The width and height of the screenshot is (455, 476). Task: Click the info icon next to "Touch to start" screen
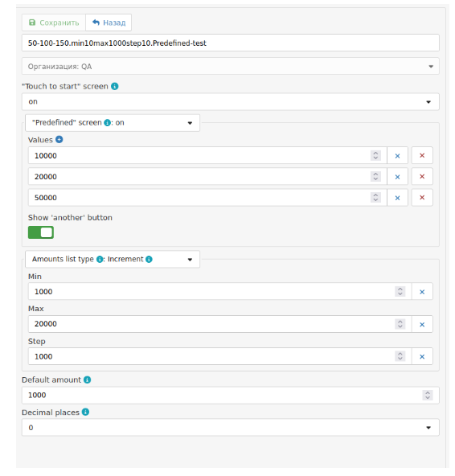pos(115,87)
